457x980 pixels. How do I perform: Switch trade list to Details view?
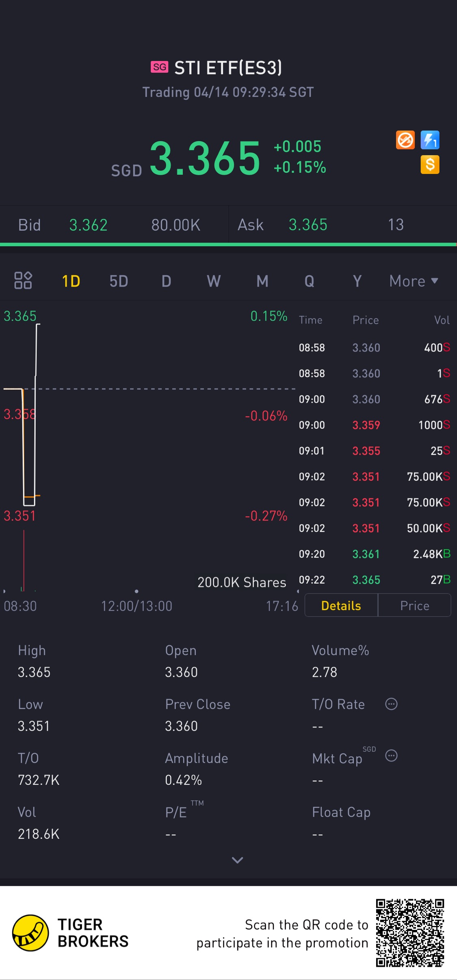pyautogui.click(x=341, y=606)
